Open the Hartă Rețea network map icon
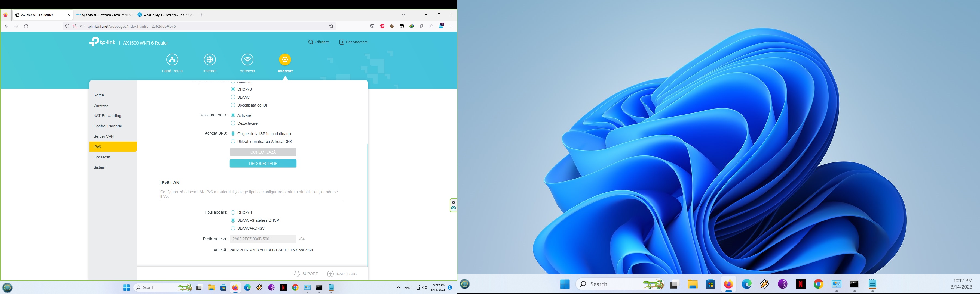This screenshot has height=294, width=980. tap(172, 60)
